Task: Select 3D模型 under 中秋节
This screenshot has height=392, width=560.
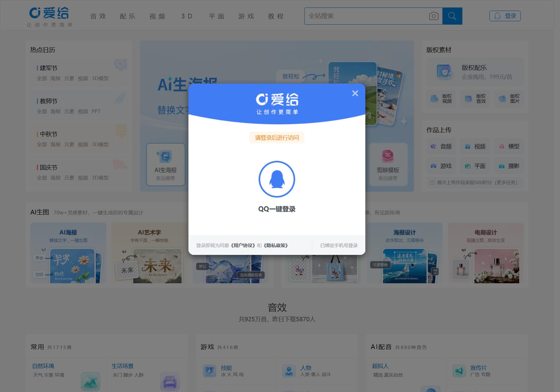Action: coord(100,144)
